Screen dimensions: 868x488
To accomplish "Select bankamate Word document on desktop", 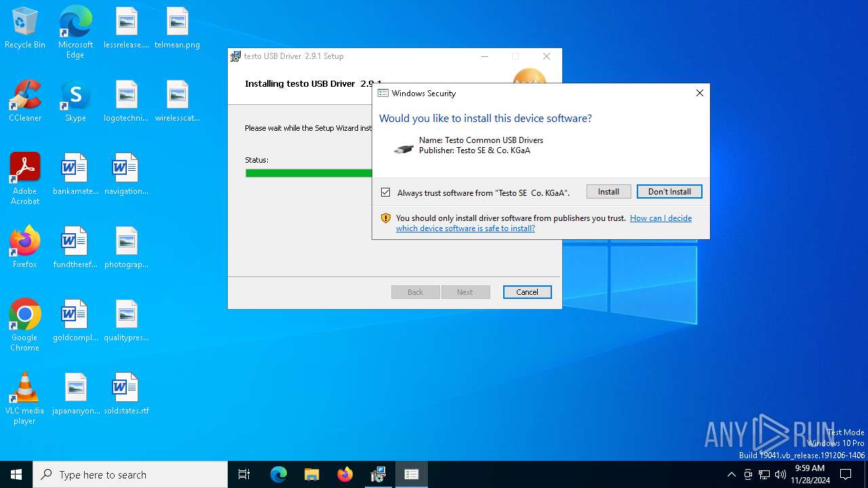I will [x=75, y=175].
